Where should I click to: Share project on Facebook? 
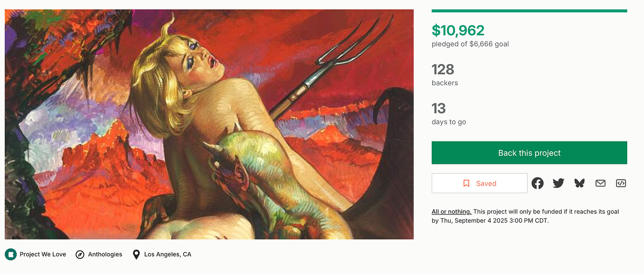coord(537,183)
